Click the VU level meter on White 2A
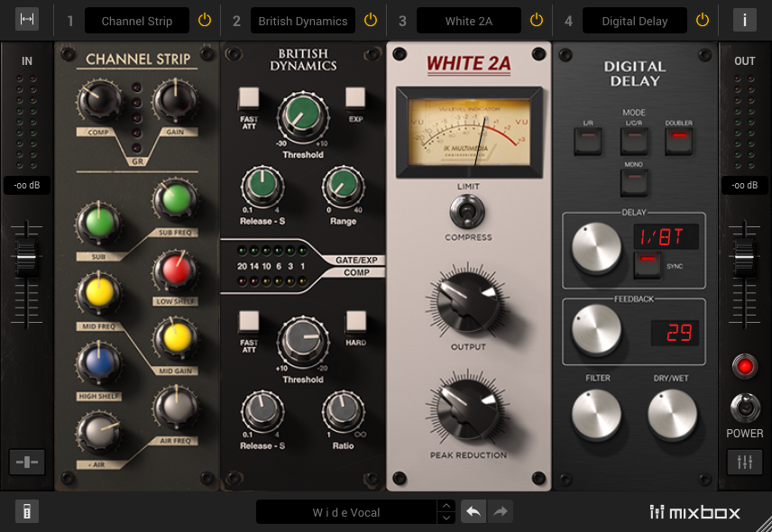The image size is (772, 532). pos(469,132)
